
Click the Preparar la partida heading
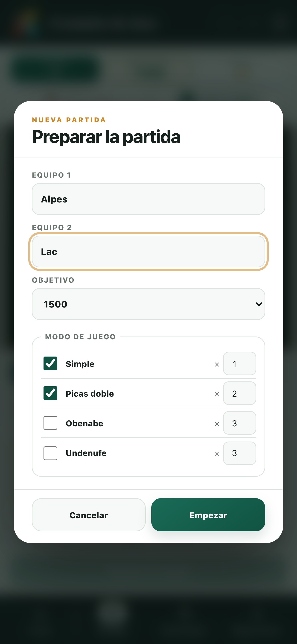[x=106, y=137]
